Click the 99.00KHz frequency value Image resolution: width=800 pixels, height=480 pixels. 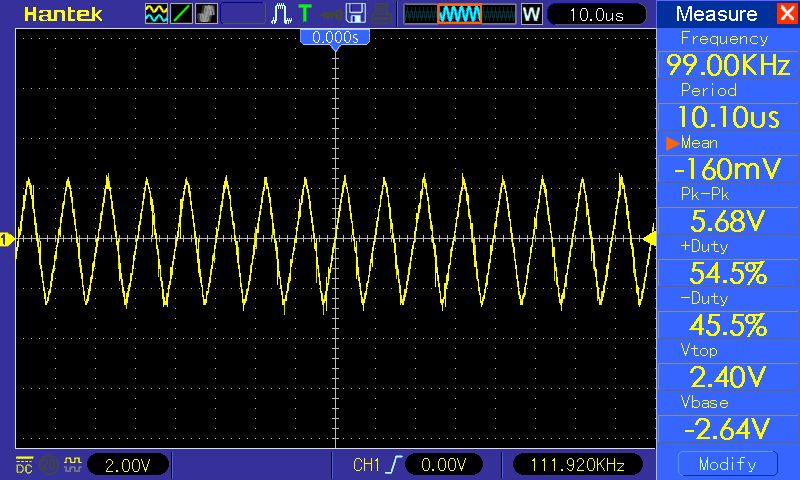point(728,65)
